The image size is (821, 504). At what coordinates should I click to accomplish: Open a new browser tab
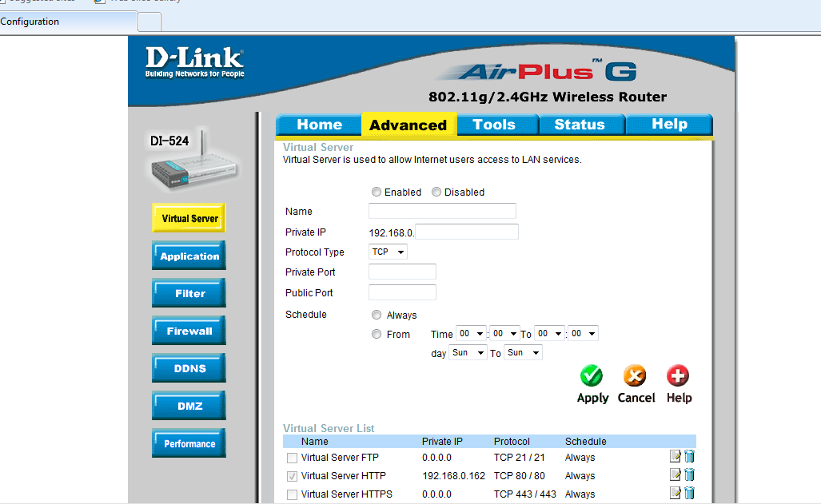pyautogui.click(x=149, y=22)
